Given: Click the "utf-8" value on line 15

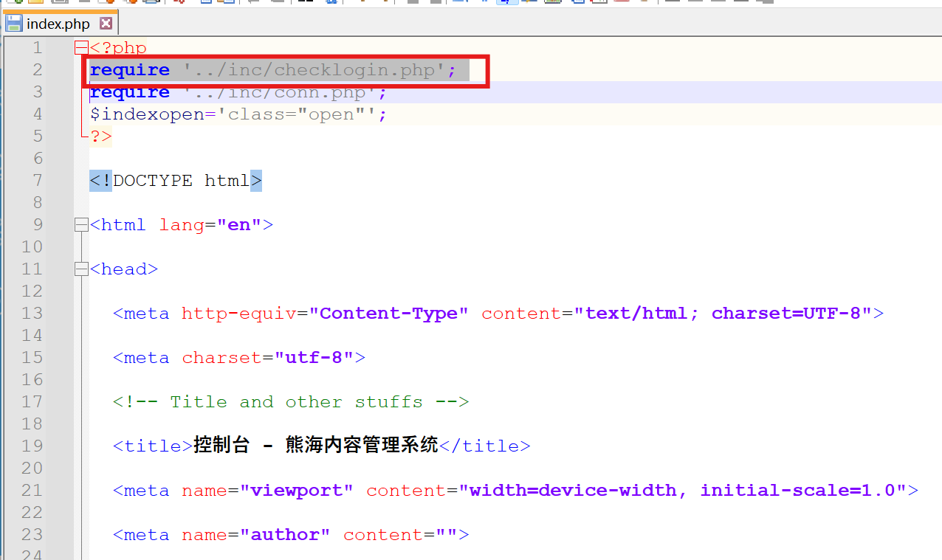Looking at the screenshot, I should 314,358.
